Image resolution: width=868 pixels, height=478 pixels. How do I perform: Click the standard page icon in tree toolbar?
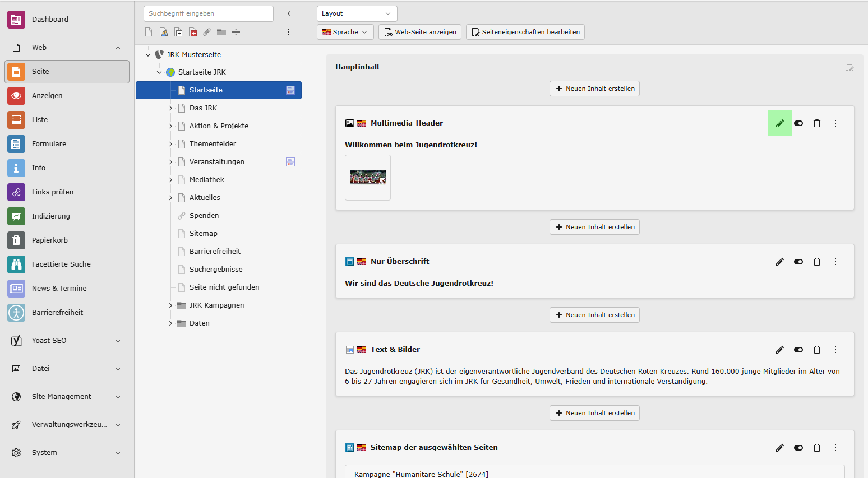click(149, 32)
